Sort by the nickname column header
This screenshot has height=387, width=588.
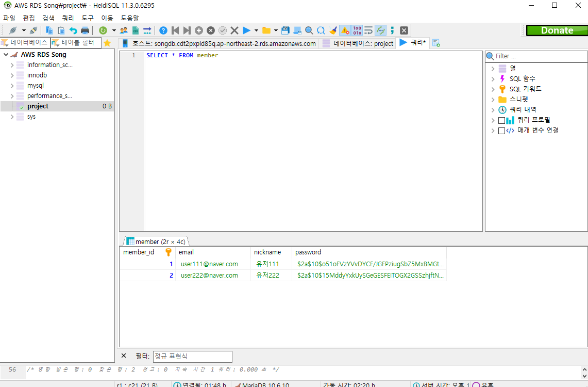271,252
